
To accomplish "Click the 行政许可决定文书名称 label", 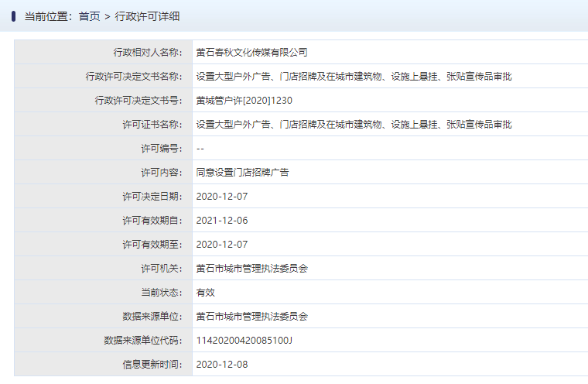I will pos(134,77).
